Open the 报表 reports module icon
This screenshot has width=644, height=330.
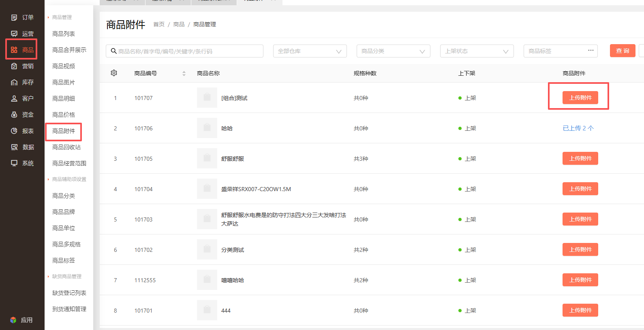[x=14, y=131]
